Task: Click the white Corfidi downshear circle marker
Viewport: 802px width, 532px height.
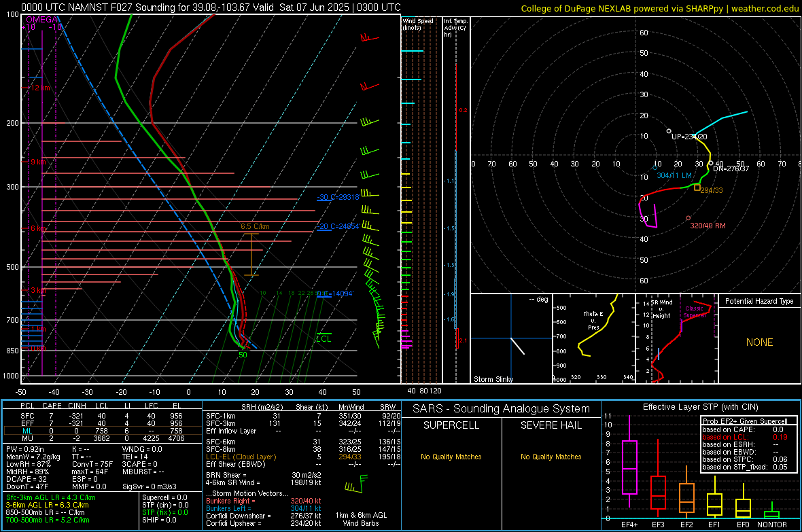Action: [x=710, y=163]
